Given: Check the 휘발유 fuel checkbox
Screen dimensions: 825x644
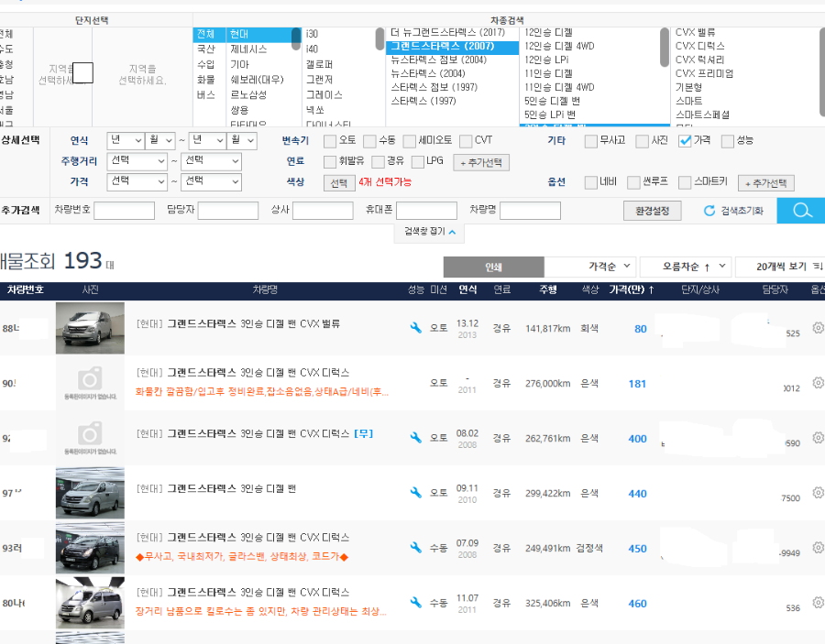Looking at the screenshot, I should point(330,162).
